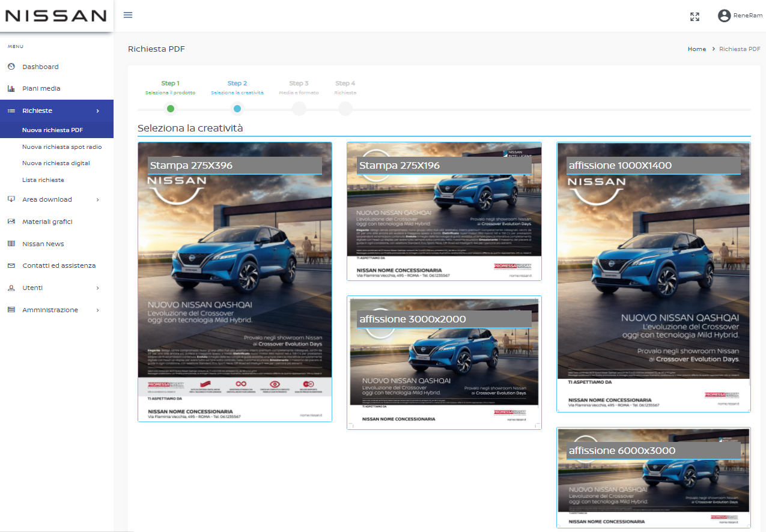
Task: Click the Contatti ed assistenza envelope icon
Action: click(x=11, y=265)
